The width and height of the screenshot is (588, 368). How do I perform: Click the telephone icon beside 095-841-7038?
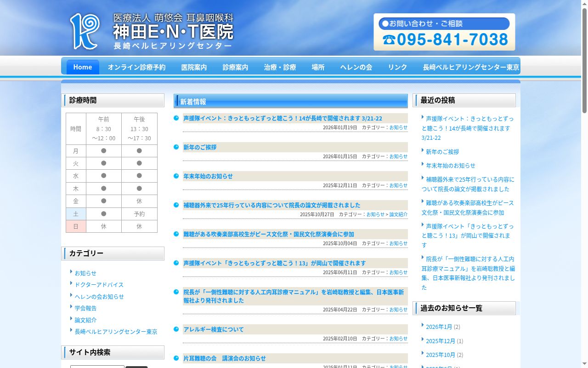tap(389, 40)
